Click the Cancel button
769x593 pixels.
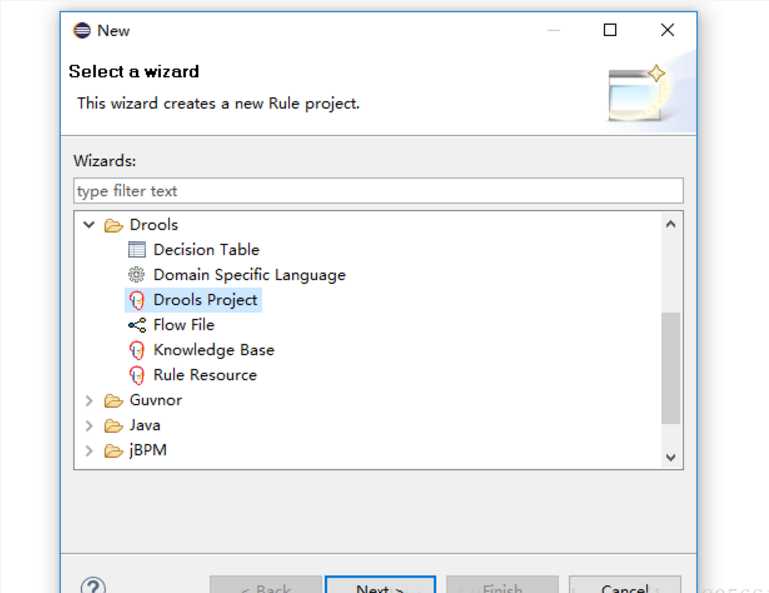pyautogui.click(x=625, y=585)
